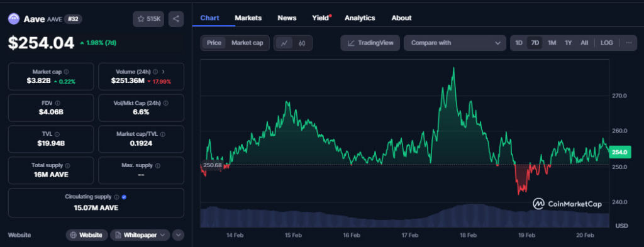Image resolution: width=644 pixels, height=247 pixels.
Task: Click the $4.06B FDV value
Action: coord(51,112)
